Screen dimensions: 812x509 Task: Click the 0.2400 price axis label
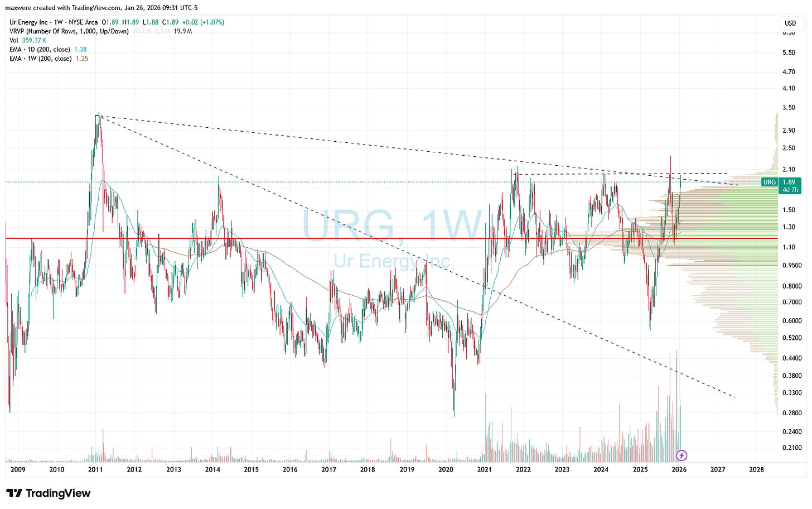click(x=792, y=431)
